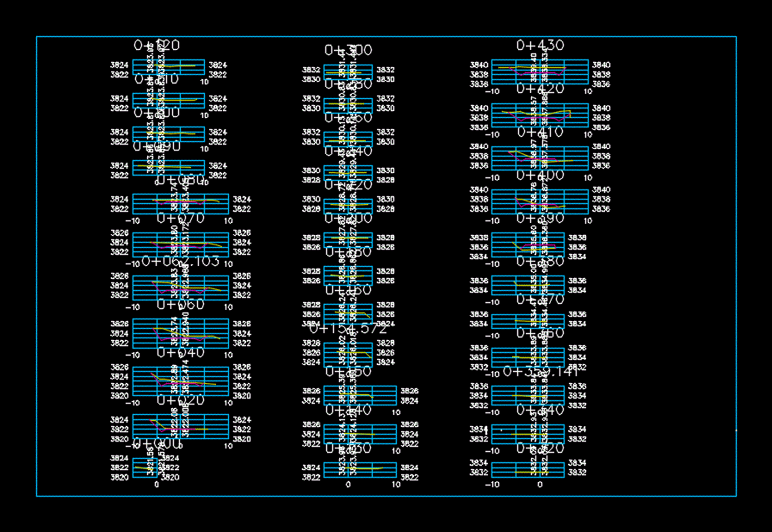
Task: Select the bottom cross-section grid of the right column
Action: (x=528, y=470)
